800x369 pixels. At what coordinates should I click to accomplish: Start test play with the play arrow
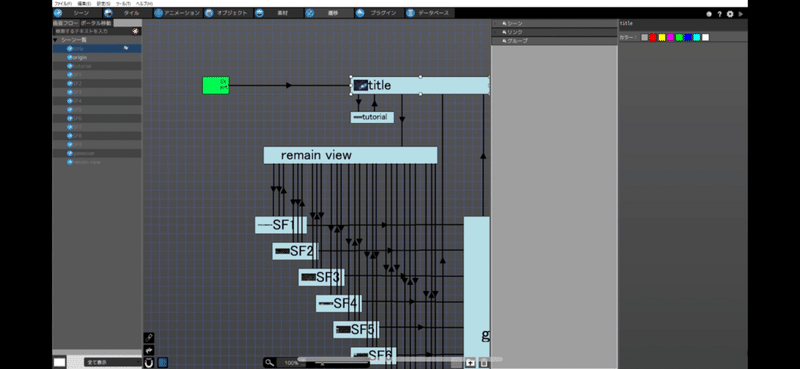[740, 14]
